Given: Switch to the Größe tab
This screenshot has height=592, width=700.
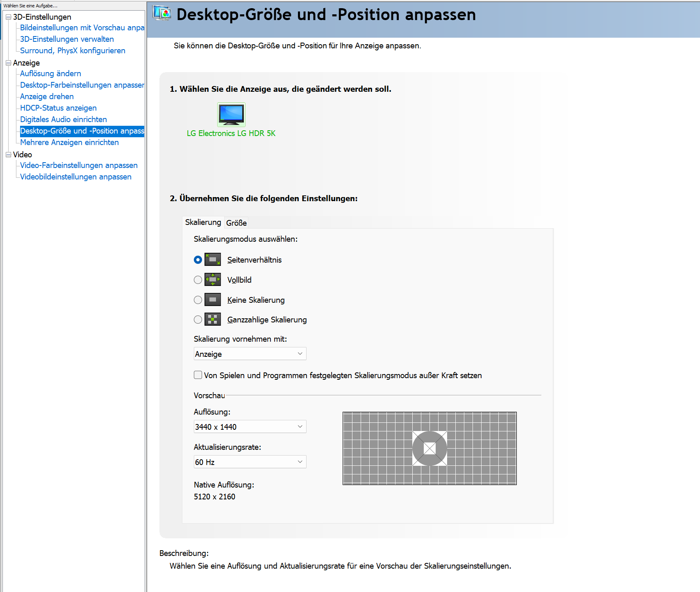Looking at the screenshot, I should [236, 223].
